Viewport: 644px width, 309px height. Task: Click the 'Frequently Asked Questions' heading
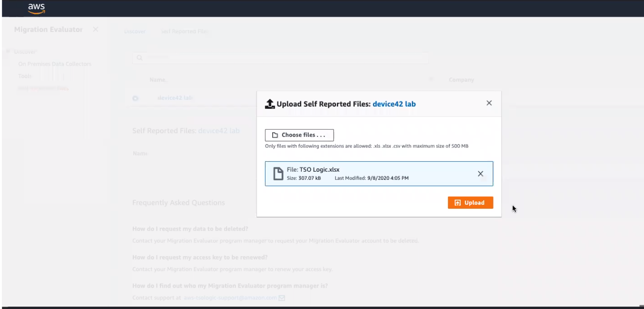tap(178, 203)
